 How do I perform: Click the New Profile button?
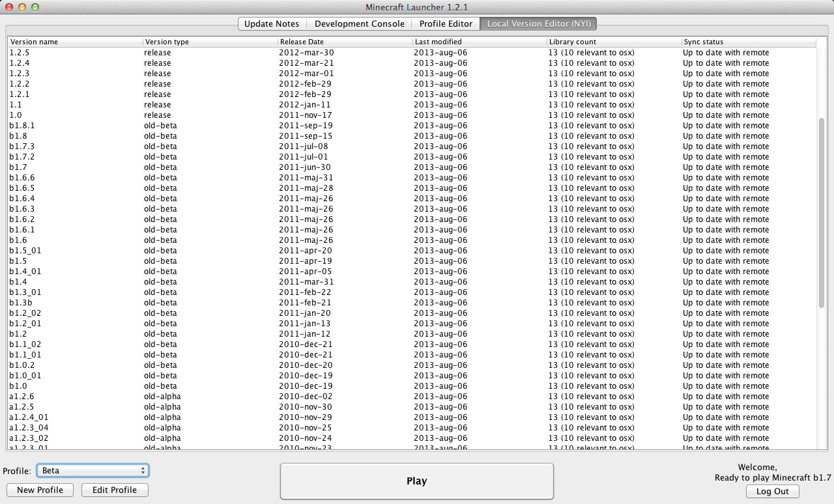point(40,490)
